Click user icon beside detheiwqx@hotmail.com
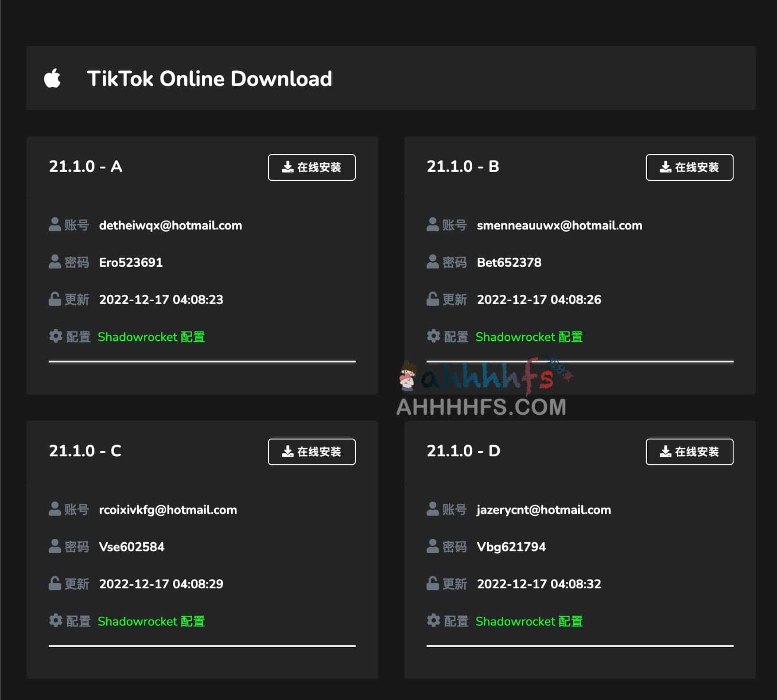The image size is (777, 700). 54,225
